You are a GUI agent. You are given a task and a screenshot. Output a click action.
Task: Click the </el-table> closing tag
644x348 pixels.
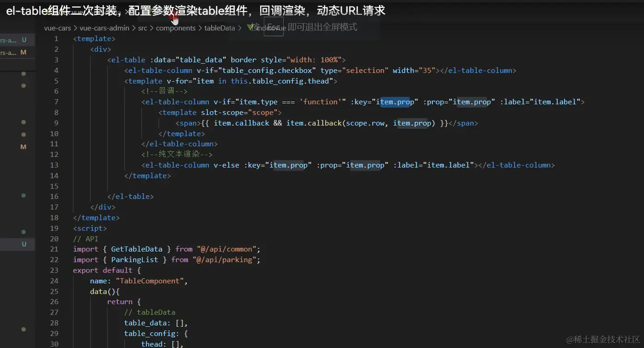(x=131, y=197)
